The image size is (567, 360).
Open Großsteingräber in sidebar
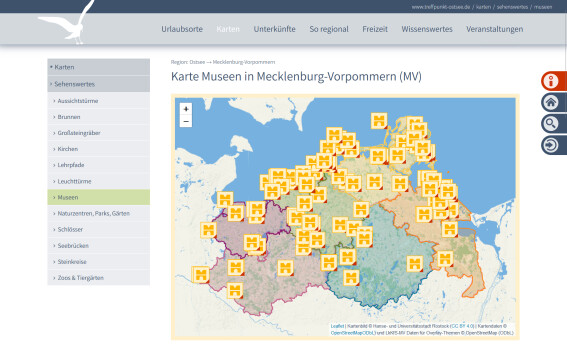[99, 133]
